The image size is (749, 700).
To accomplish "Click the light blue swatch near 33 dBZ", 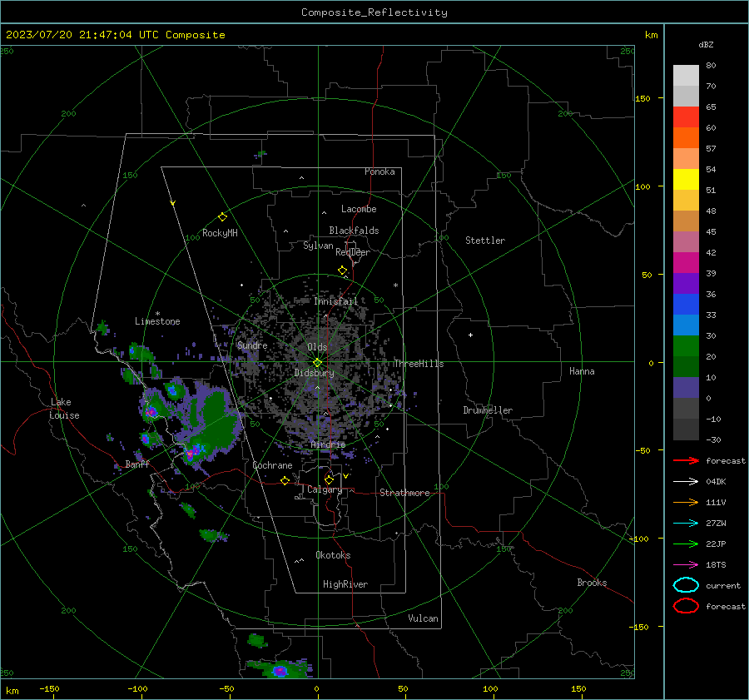I will (x=686, y=325).
